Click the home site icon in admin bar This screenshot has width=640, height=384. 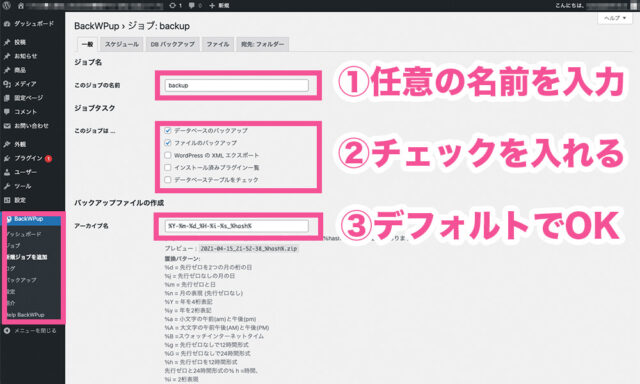[x=21, y=6]
